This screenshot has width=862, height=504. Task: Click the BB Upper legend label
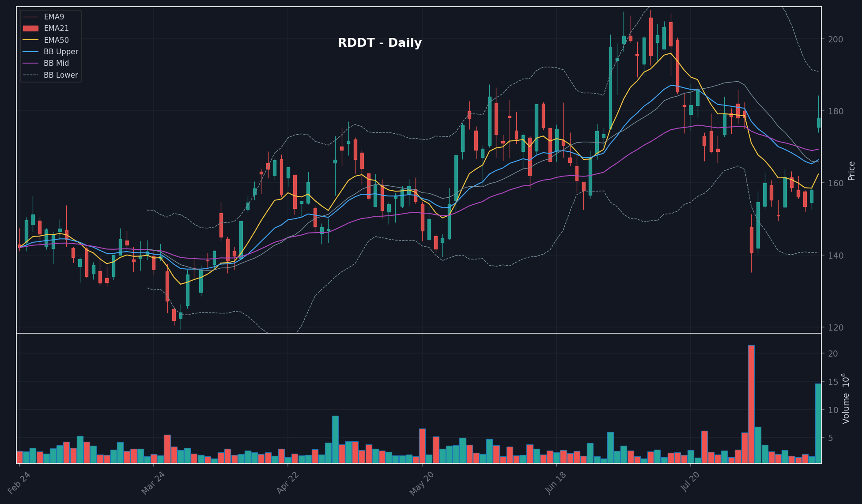61,52
